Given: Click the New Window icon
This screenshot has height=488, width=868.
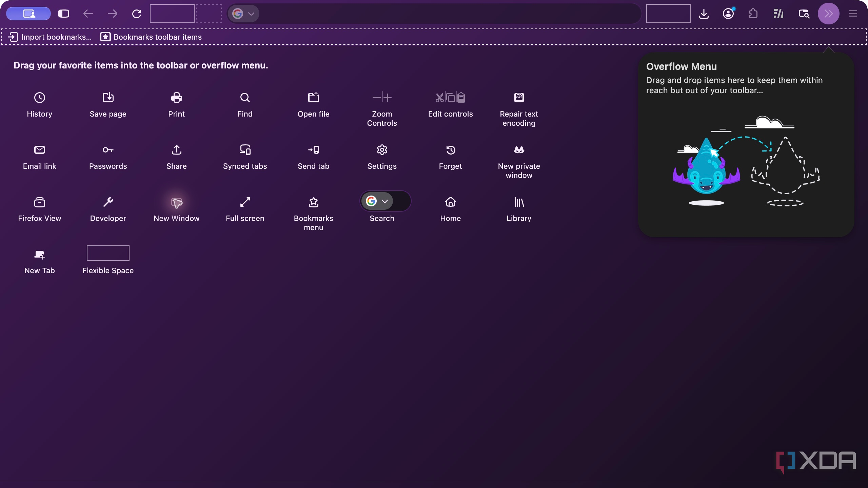Looking at the screenshot, I should [x=177, y=203].
